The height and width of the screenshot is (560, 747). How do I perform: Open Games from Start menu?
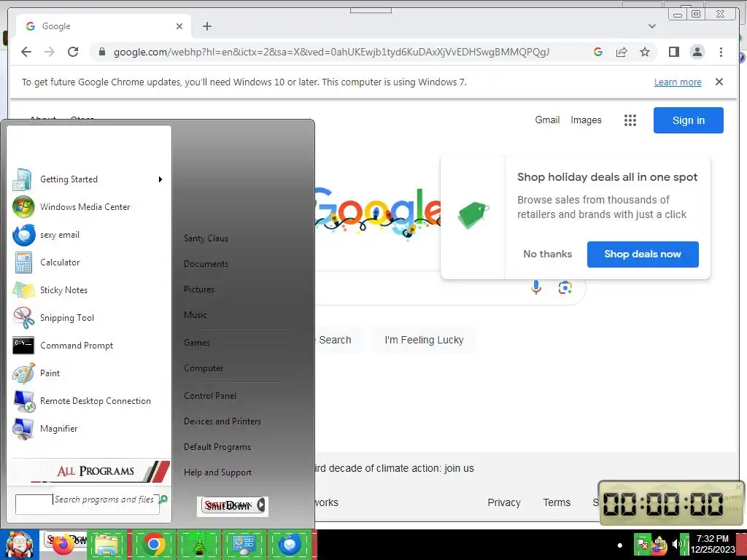coord(197,343)
